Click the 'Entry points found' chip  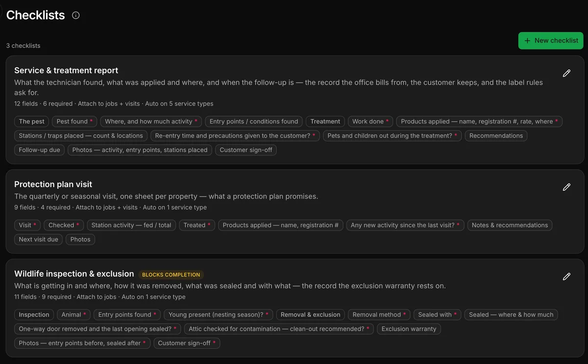(127, 315)
